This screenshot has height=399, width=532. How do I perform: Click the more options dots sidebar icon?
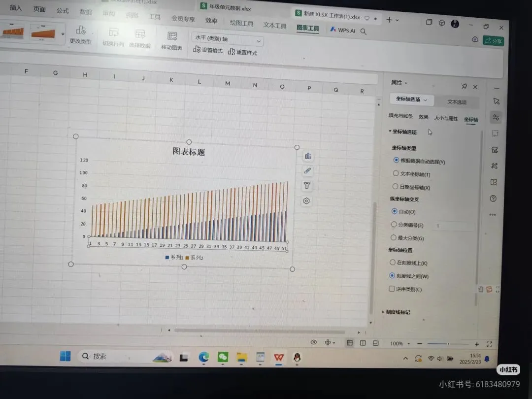(493, 214)
